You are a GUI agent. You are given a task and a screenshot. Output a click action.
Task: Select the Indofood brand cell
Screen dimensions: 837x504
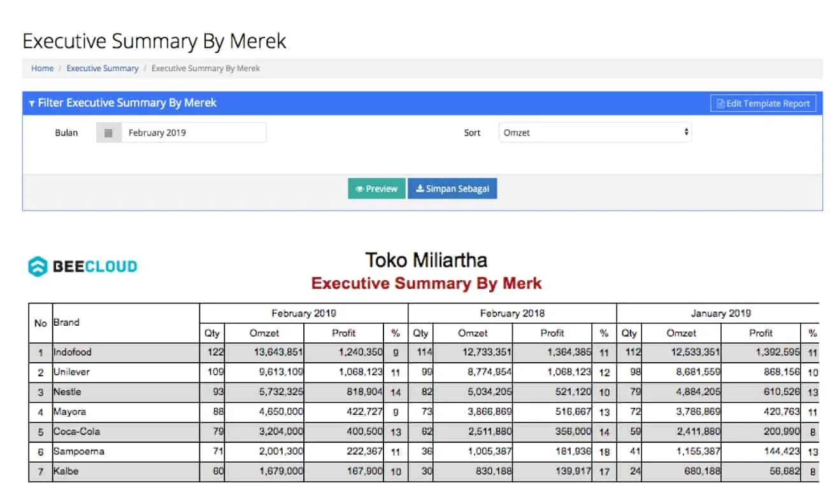pos(126,352)
